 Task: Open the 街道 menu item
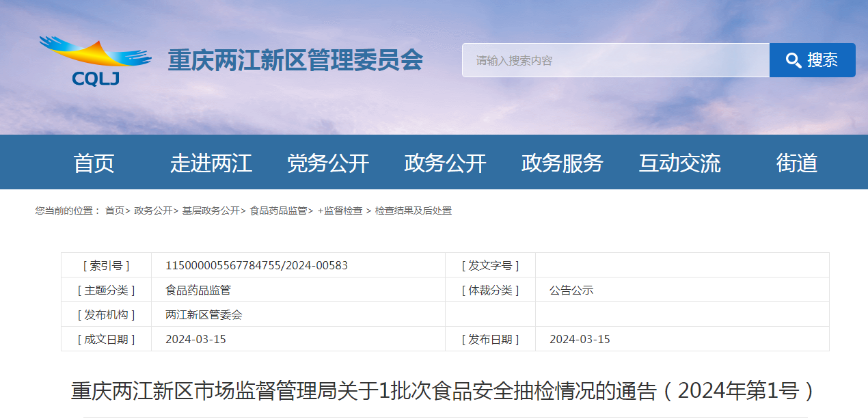point(797,163)
